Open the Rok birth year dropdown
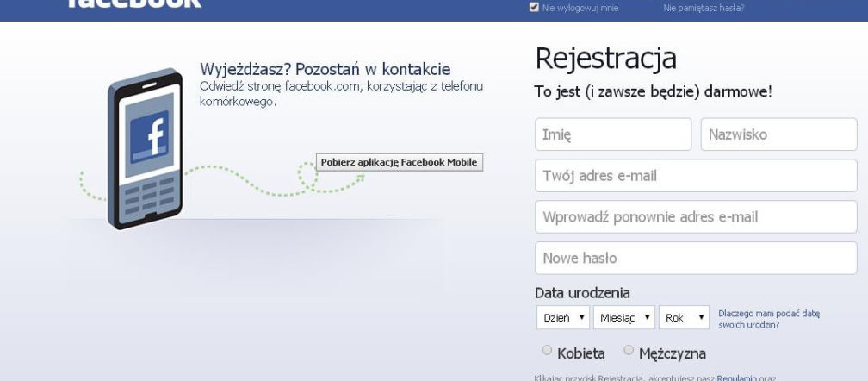Screen dimensions: 868x381 (x=685, y=317)
